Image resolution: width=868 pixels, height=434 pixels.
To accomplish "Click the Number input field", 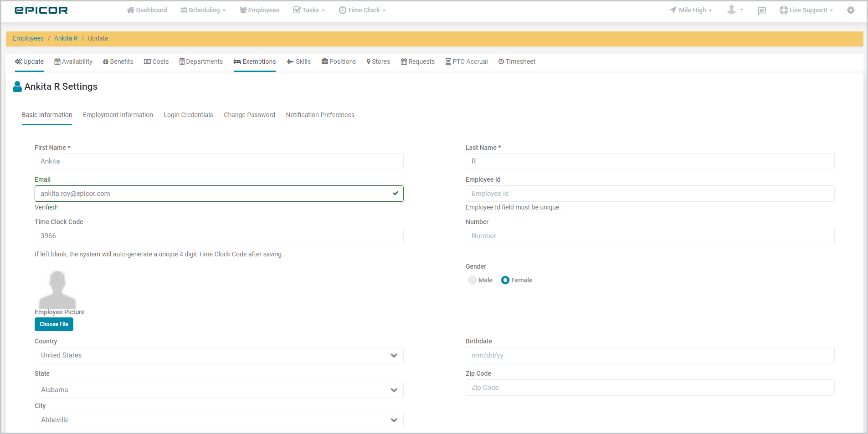I will click(x=650, y=236).
